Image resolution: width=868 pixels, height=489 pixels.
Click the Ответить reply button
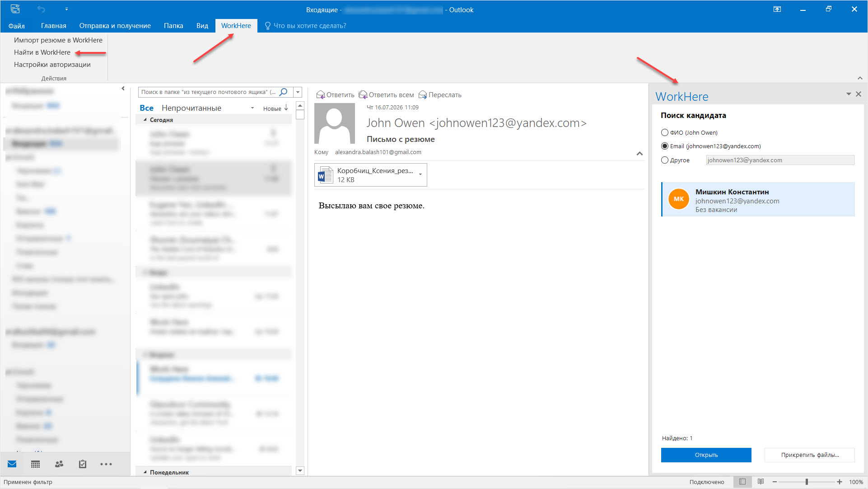(336, 95)
